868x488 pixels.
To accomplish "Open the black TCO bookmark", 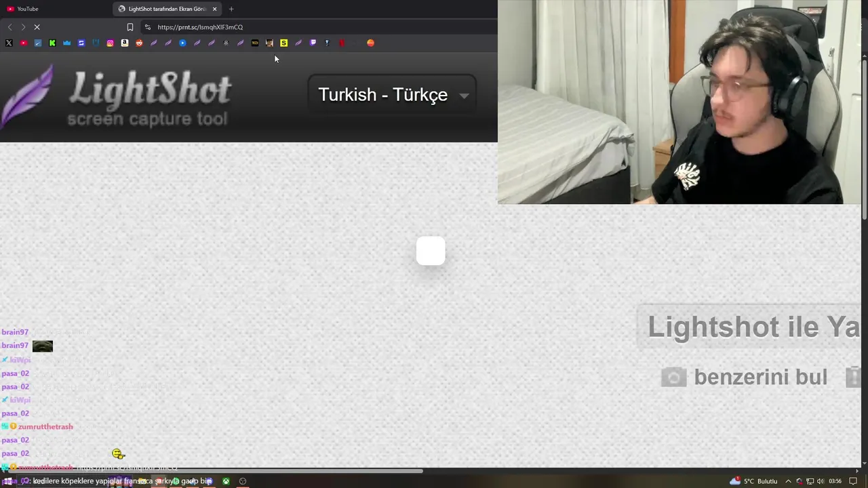I will click(x=255, y=43).
